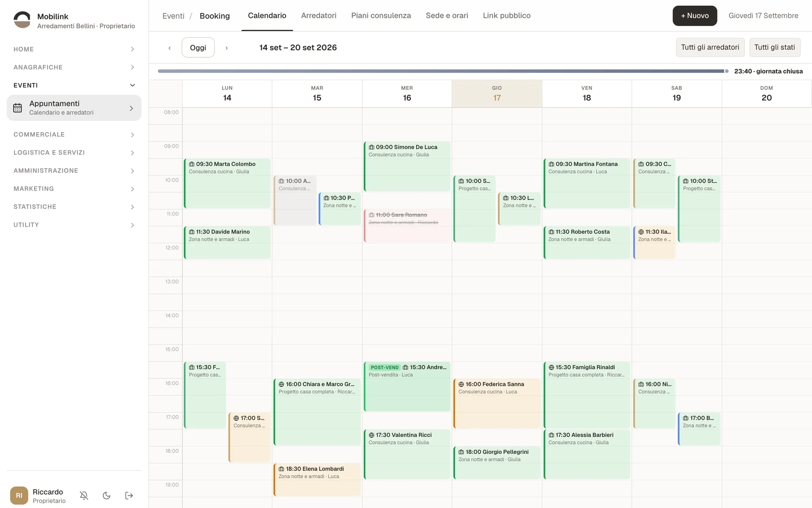
Task: Switch to Piani consulenza tab
Action: 381,15
